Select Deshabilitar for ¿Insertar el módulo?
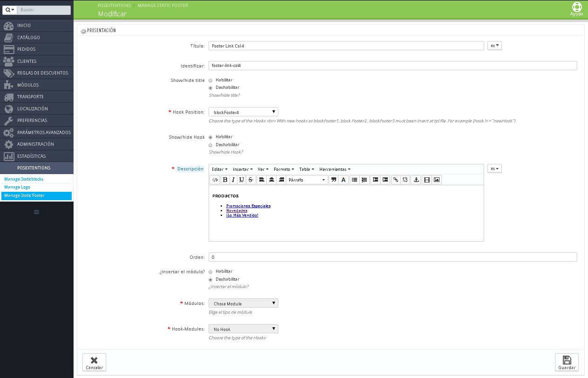The width and height of the screenshot is (588, 378). (x=210, y=279)
